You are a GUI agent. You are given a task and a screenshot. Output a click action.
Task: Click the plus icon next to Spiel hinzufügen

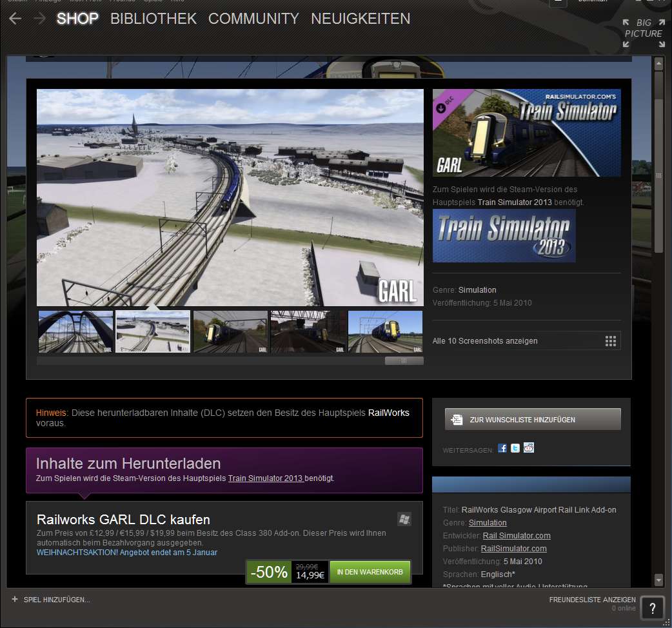coord(15,599)
